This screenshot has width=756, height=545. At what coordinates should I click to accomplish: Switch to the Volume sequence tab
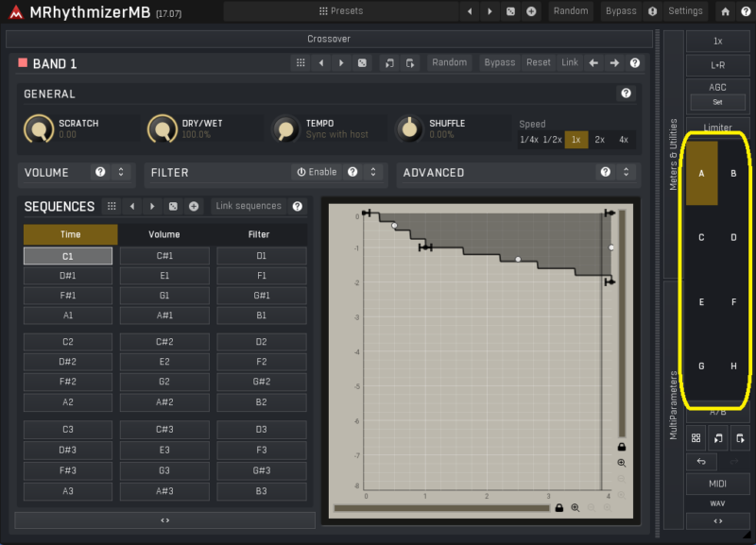(164, 234)
